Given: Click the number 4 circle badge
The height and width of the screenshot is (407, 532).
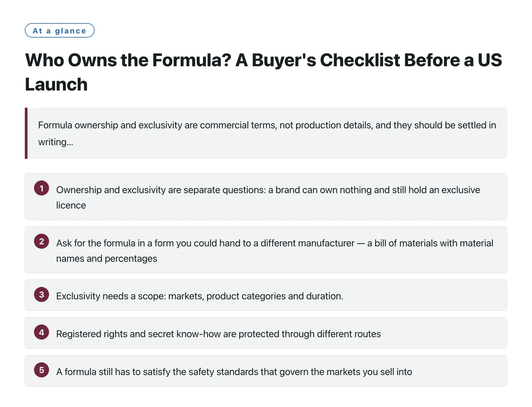Looking at the screenshot, I should (41, 332).
